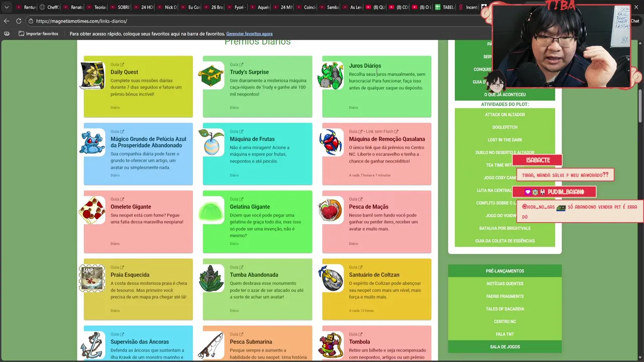Click the Máquina de Frutas fruit icon
Viewport: 644px width, 362px height.
(x=211, y=142)
